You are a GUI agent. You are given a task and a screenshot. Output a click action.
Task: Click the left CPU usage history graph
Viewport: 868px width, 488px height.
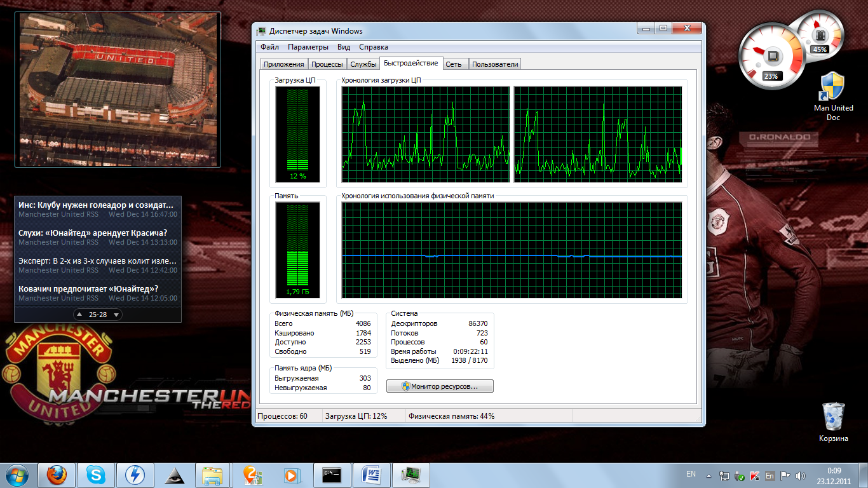(426, 135)
